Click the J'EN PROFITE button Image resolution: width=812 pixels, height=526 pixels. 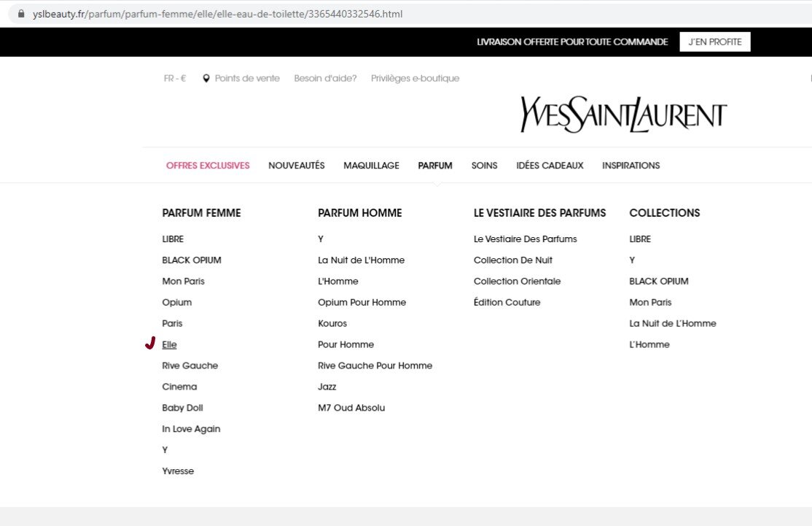click(x=714, y=42)
